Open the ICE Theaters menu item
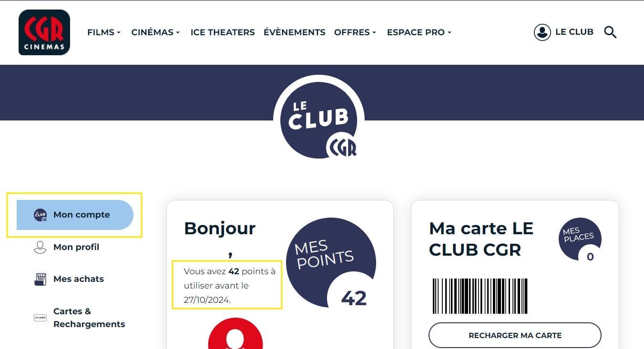Image resolution: width=644 pixels, height=349 pixels. [223, 32]
